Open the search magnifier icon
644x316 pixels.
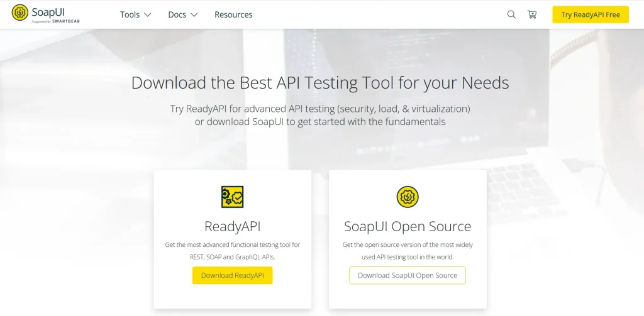[511, 14]
